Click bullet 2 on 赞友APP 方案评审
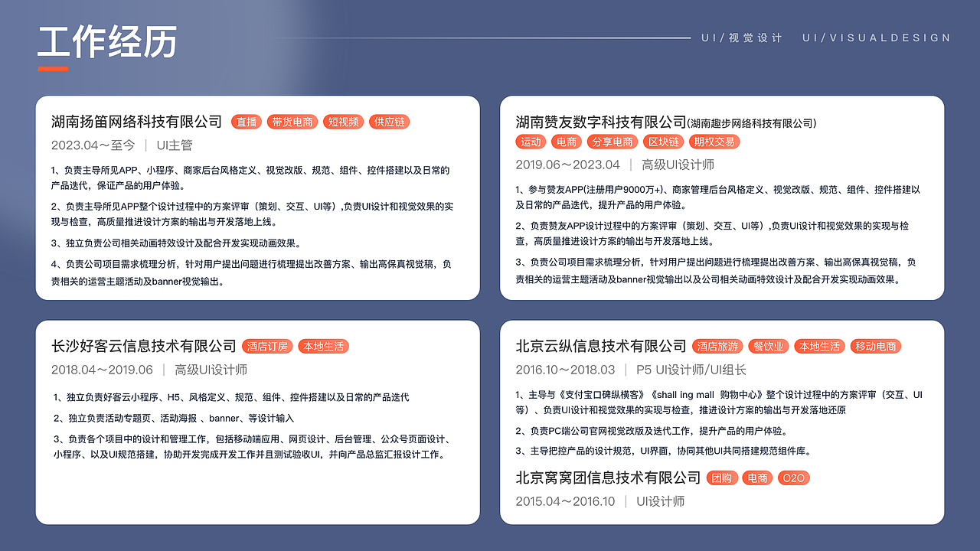 712,233
